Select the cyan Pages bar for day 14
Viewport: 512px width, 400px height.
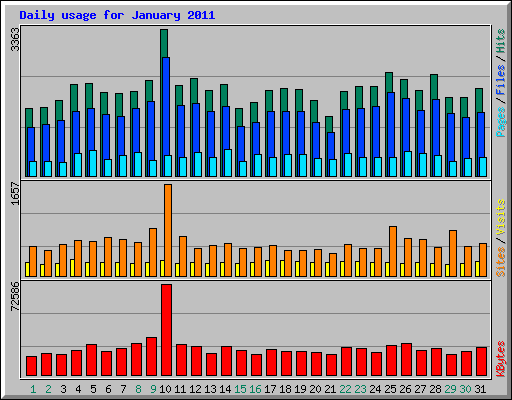[x=228, y=163]
